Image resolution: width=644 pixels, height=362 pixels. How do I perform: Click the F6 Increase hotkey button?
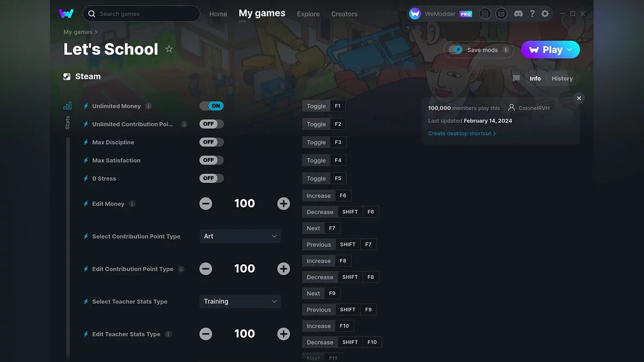[326, 196]
